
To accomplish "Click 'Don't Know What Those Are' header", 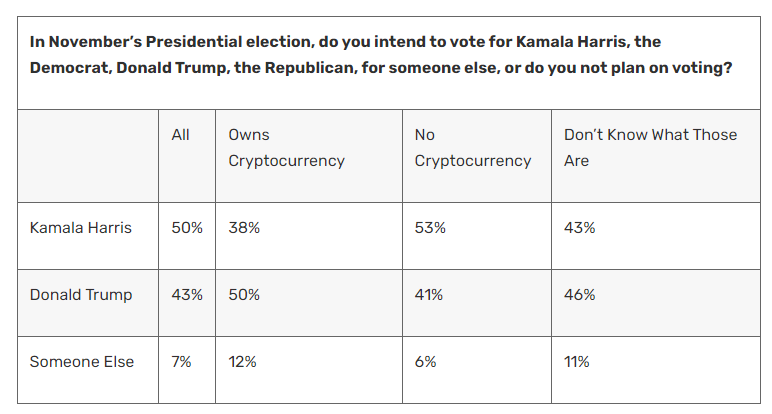I will click(650, 148).
